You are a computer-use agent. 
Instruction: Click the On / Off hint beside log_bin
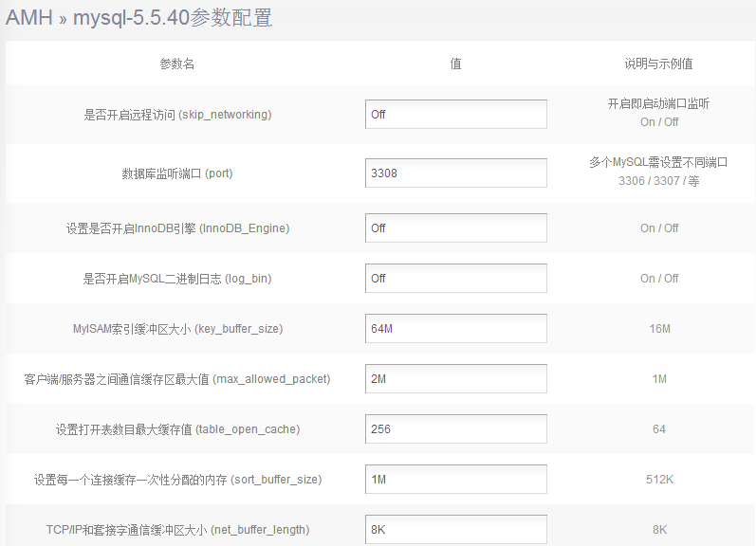tap(658, 279)
